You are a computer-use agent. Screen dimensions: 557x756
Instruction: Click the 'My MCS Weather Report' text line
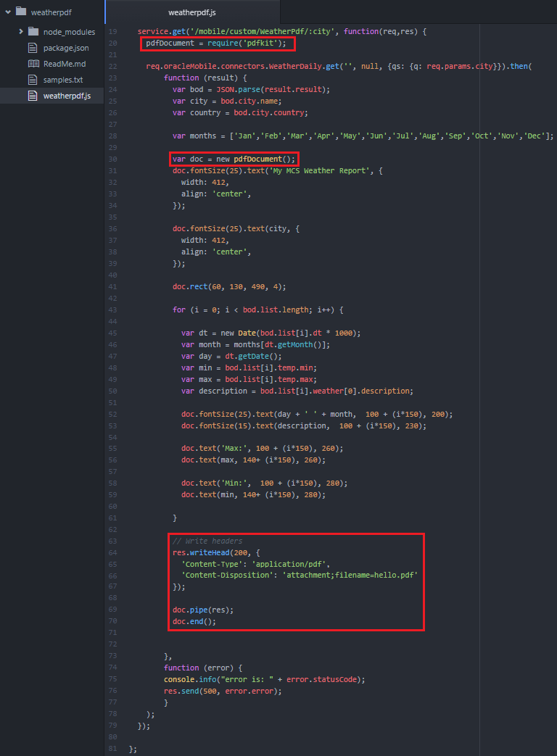[x=278, y=170]
